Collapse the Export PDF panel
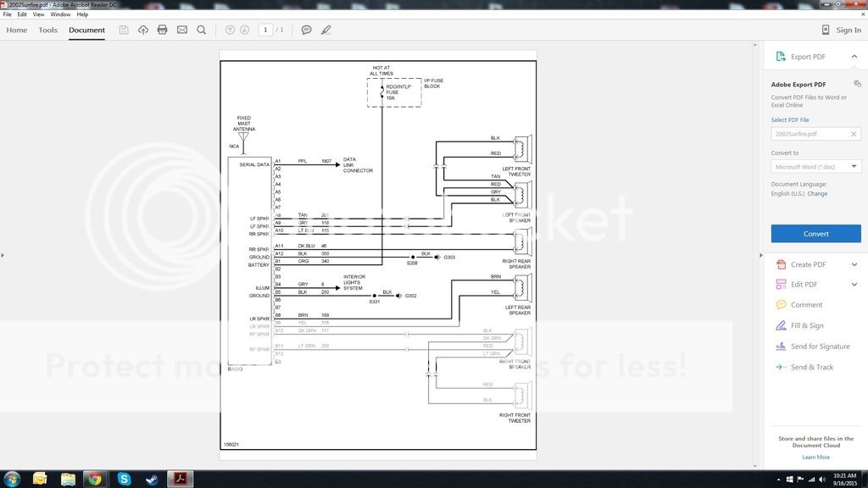The image size is (868, 488). click(854, 57)
